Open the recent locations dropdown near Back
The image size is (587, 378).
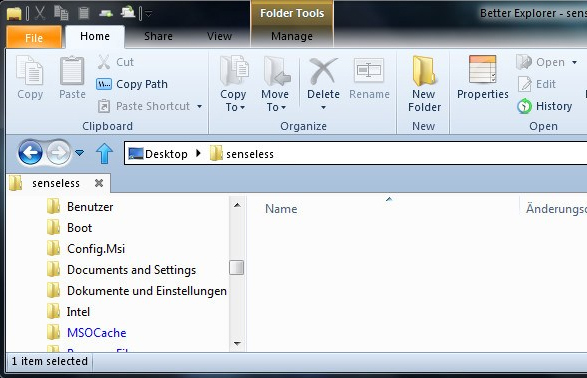79,153
